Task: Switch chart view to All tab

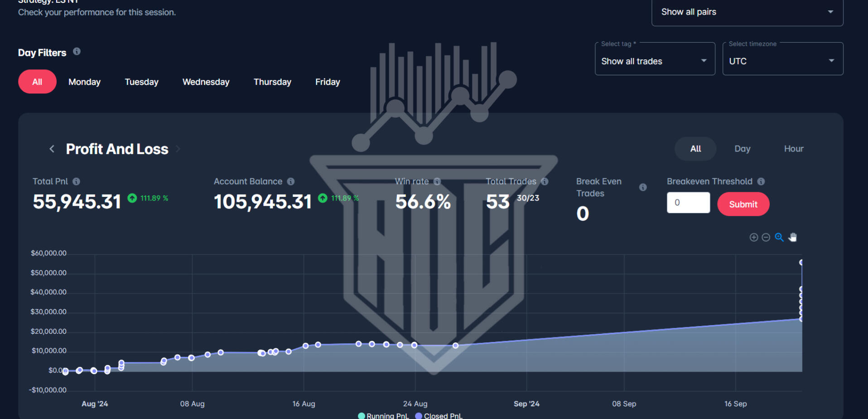Action: point(695,149)
